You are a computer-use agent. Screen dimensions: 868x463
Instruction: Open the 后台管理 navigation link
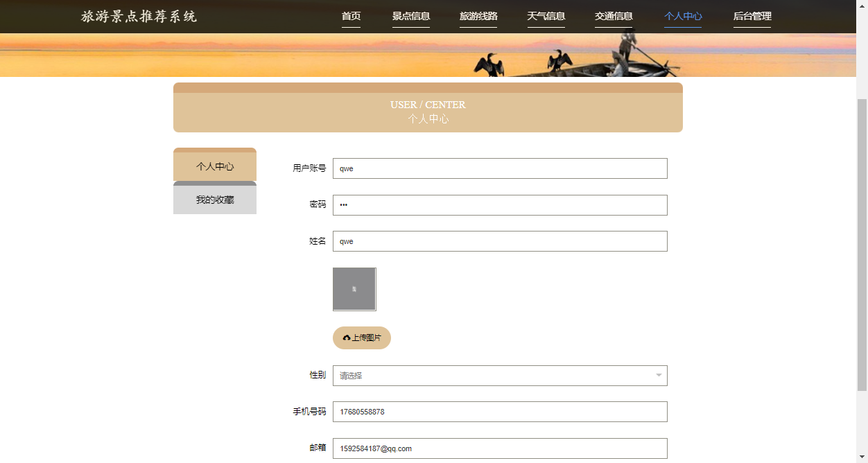pyautogui.click(x=752, y=15)
